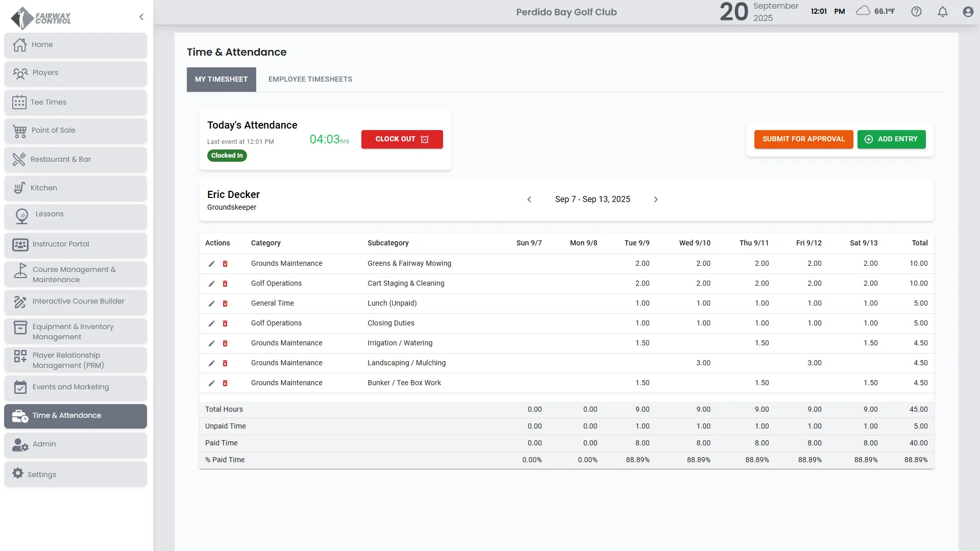Viewport: 980px width, 551px height.
Task: Click Submit for Approval
Action: (x=803, y=139)
